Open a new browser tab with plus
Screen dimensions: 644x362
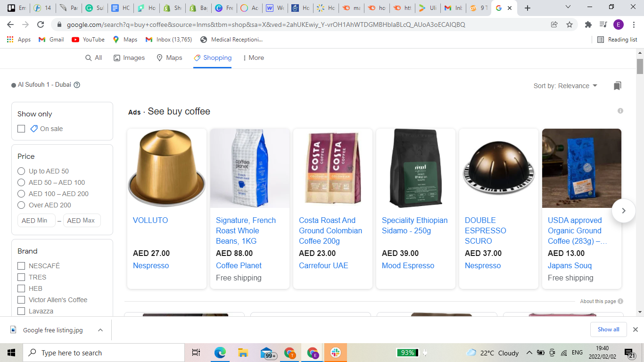pos(528,8)
